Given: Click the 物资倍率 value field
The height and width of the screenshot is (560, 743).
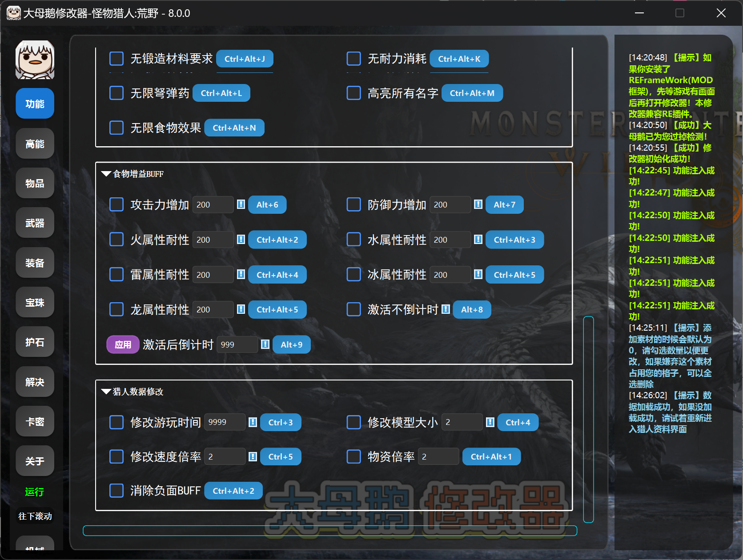Looking at the screenshot, I should click(x=438, y=456).
